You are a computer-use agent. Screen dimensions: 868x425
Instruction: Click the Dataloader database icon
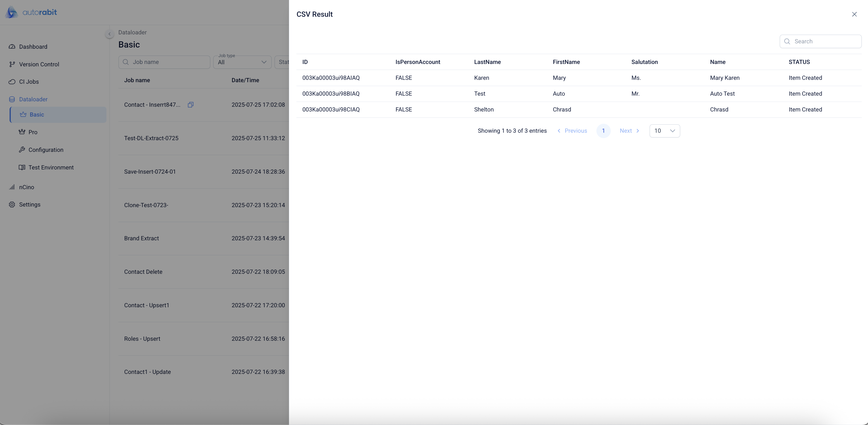[x=12, y=99]
